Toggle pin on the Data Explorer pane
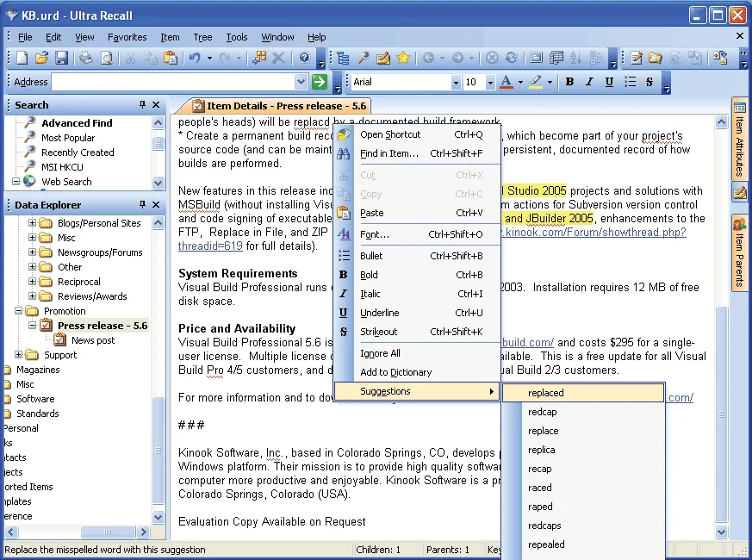Screen dimensions: 752x560 click(x=142, y=204)
